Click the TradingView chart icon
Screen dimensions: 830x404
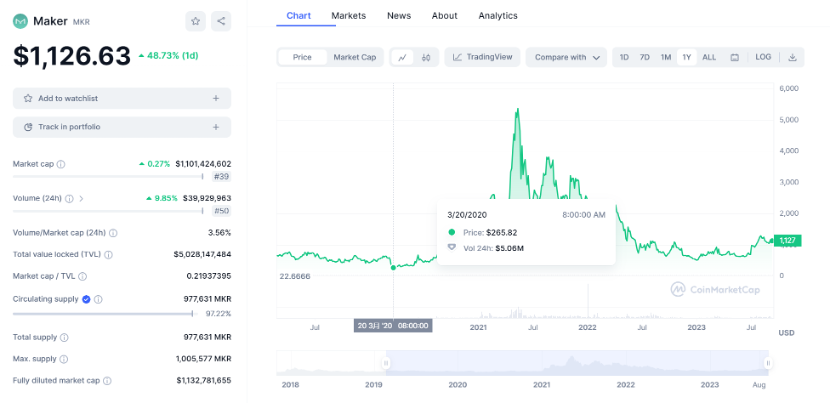tap(458, 57)
